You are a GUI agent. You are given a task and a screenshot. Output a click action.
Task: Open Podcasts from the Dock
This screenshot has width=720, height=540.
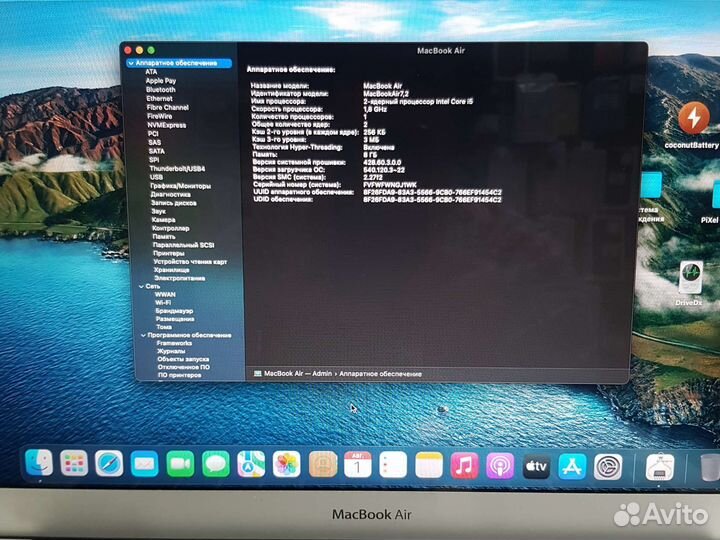[500, 466]
